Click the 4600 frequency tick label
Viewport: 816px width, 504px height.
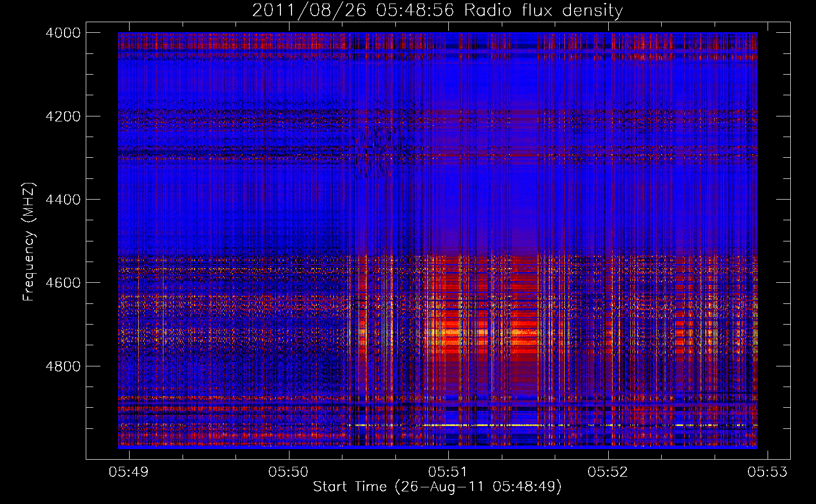tap(63, 283)
